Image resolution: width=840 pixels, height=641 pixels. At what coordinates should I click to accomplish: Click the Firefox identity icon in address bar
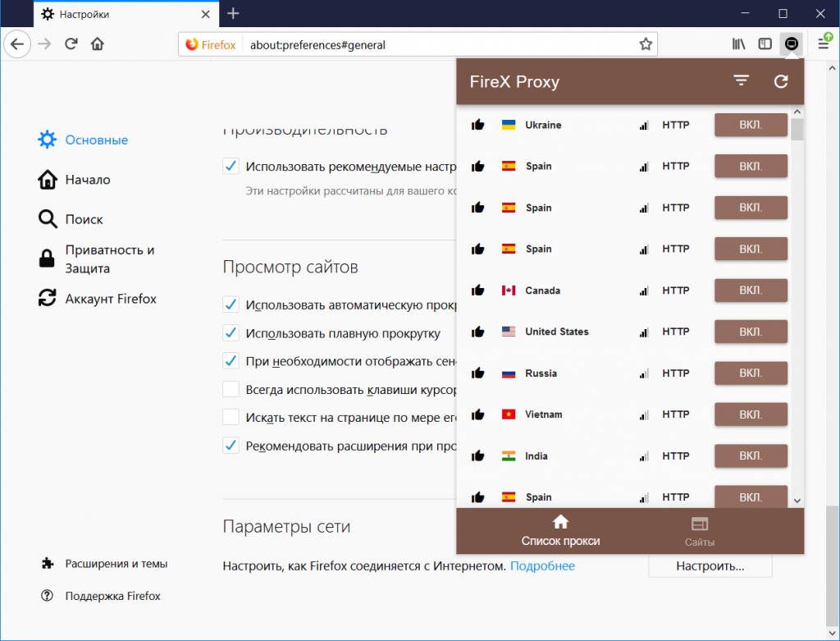[211, 44]
